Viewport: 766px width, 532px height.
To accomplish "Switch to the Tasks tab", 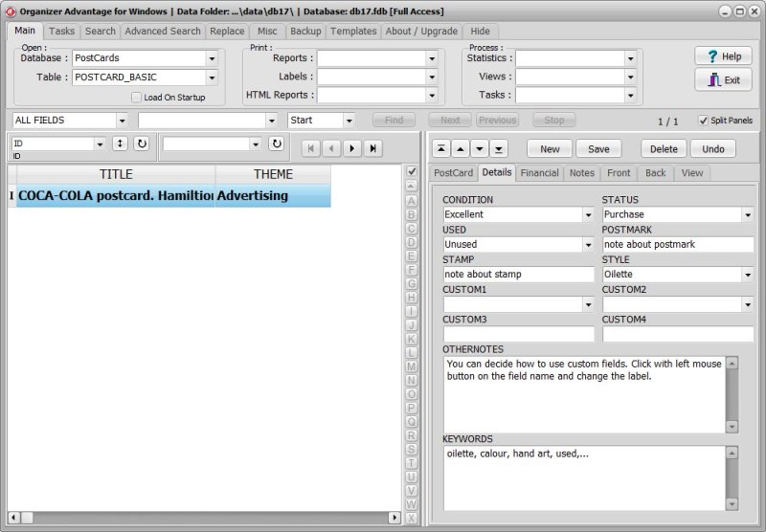I will 61,32.
